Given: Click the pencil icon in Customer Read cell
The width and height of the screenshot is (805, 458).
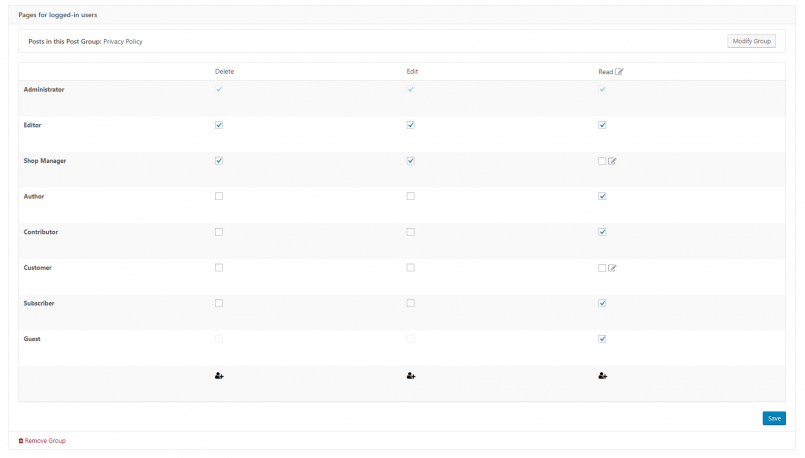Looking at the screenshot, I should (x=612, y=268).
